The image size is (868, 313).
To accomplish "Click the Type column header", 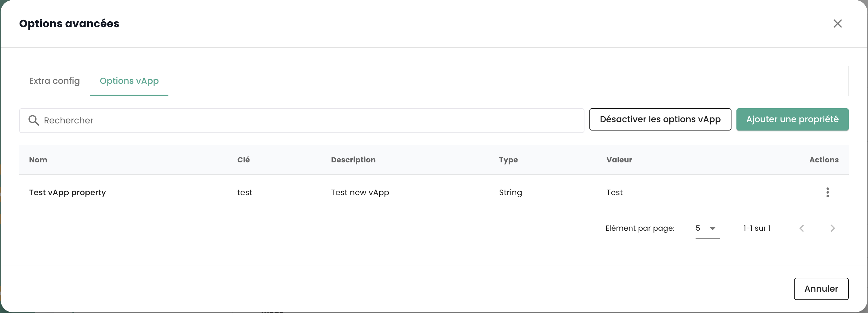I will tap(508, 160).
